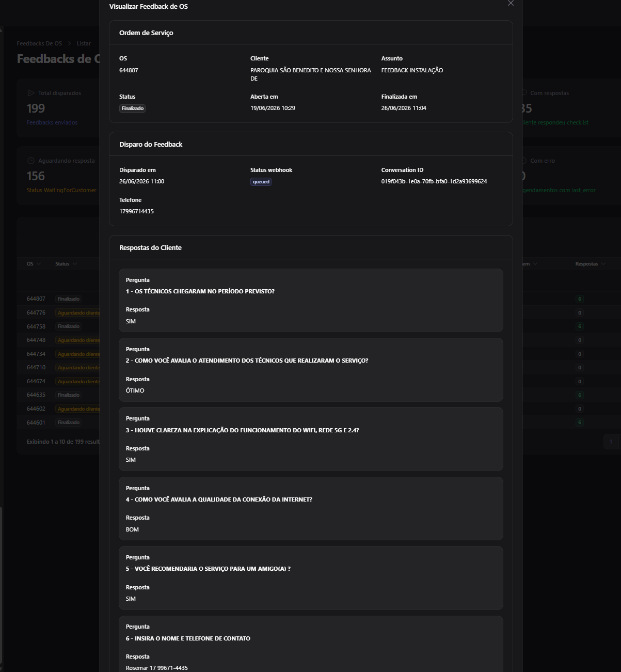The image size is (621, 672).
Task: Click the Aguardando resposta clock icon
Action: [x=30, y=161]
